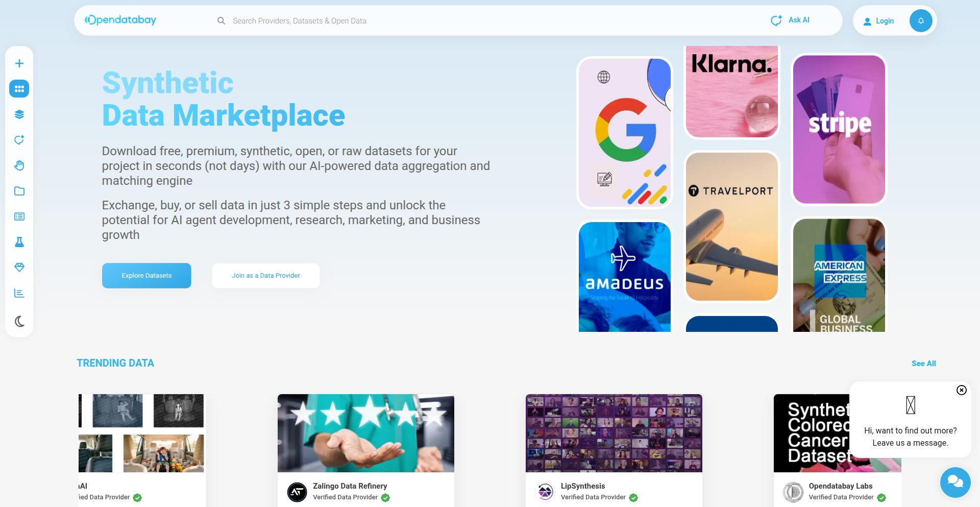Open Ask AI in the header

point(790,20)
